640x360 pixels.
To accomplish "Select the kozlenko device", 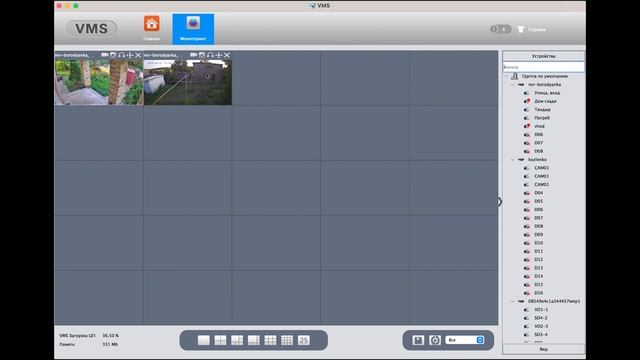I will tap(537, 160).
